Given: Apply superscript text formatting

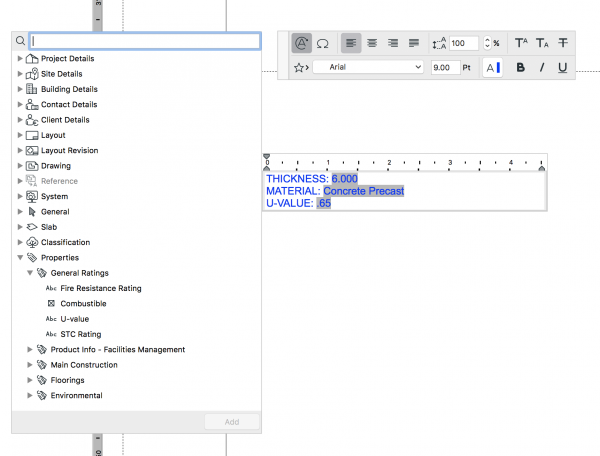Looking at the screenshot, I should (521, 43).
